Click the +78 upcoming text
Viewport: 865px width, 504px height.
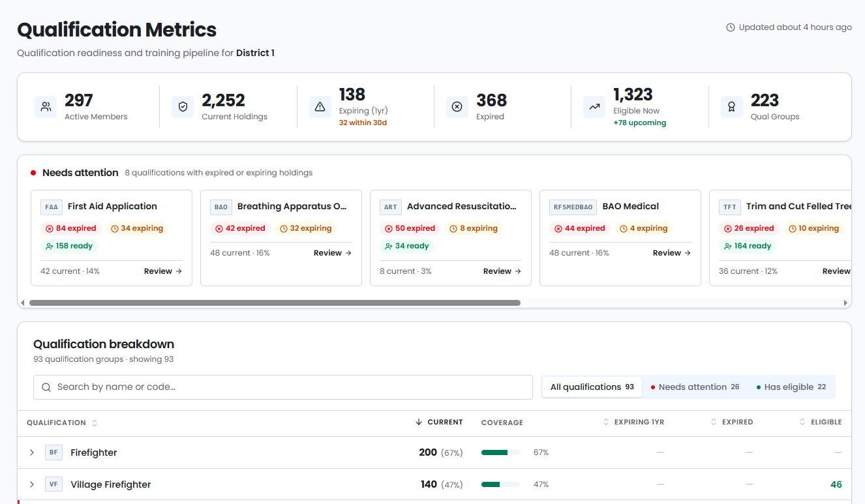click(640, 123)
